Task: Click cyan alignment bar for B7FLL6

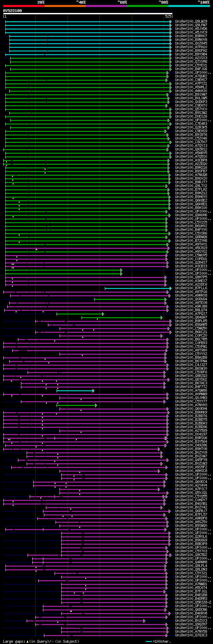Action: click(138, 288)
